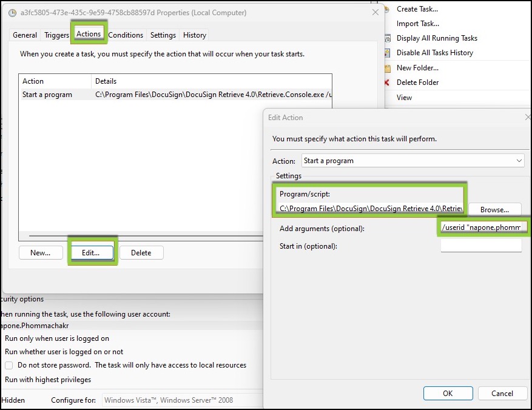Click the Display All Running Tasks icon
The image size is (532, 410).
click(x=386, y=38)
